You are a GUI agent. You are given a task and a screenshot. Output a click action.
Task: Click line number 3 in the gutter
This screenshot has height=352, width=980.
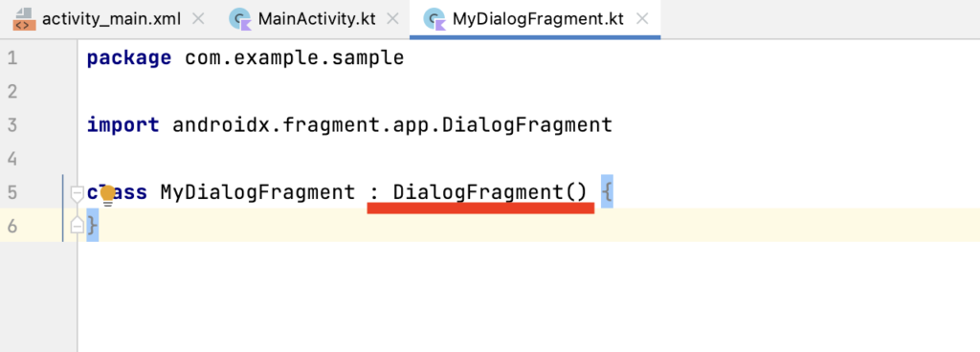click(12, 125)
